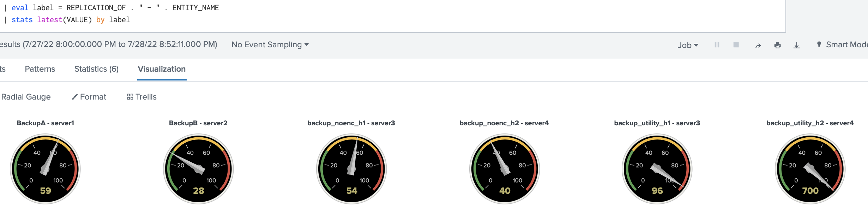Click the backup_noenc_h1 - server3 gauge
Image resolution: width=868 pixels, height=221 pixels.
coord(351,169)
